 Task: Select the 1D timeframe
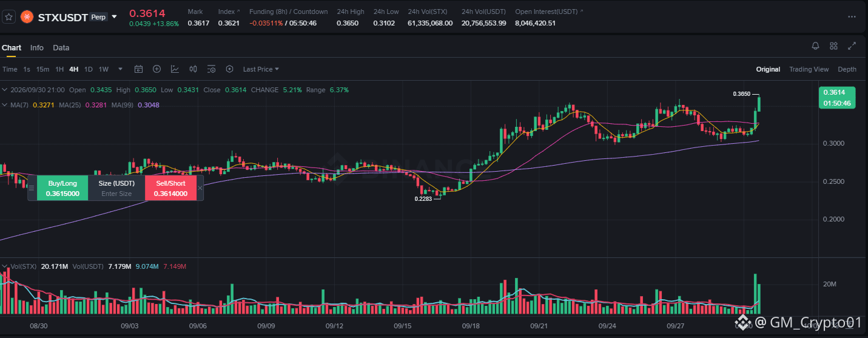pyautogui.click(x=89, y=69)
